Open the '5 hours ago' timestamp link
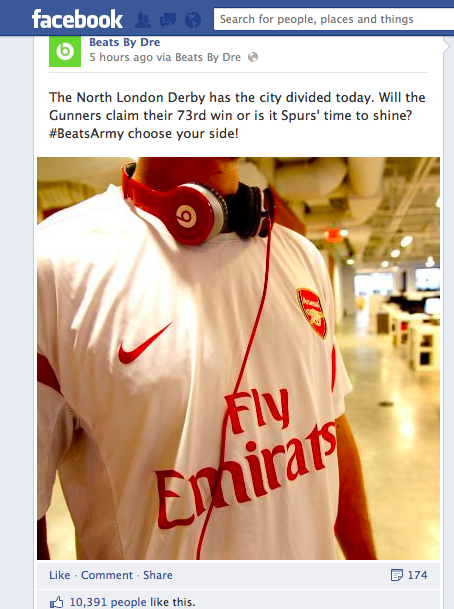The height and width of the screenshot is (609, 454). point(121,57)
